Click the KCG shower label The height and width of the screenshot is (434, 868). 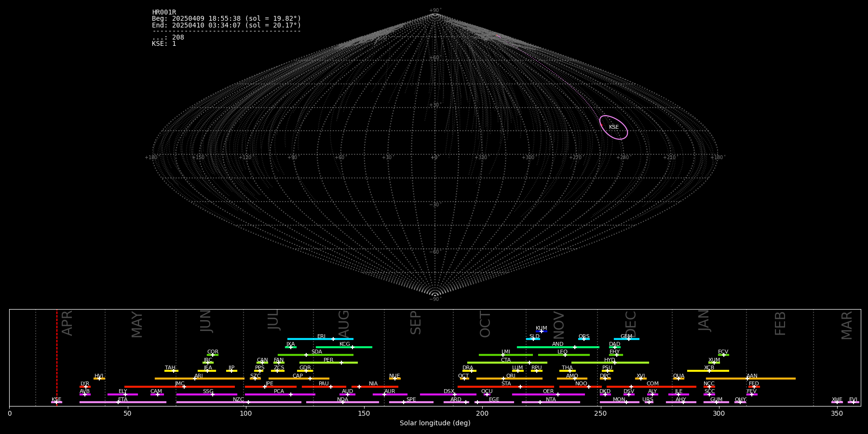coord(345,344)
